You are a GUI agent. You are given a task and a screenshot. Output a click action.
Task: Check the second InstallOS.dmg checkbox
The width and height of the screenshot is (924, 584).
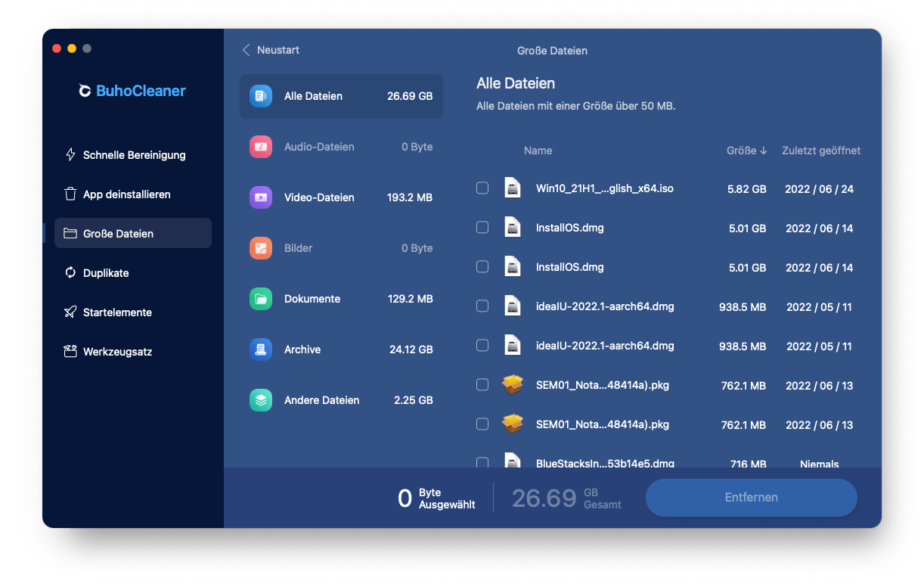482,267
